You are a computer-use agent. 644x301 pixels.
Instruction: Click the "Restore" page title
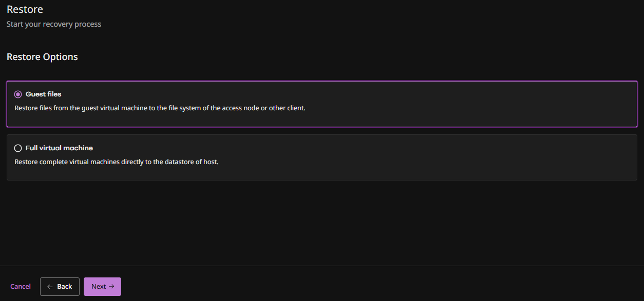(25, 9)
